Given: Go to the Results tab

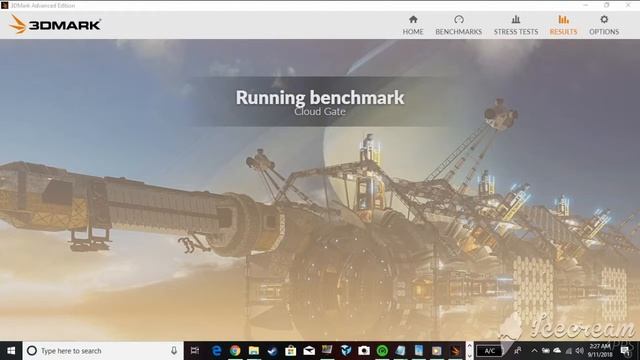Looking at the screenshot, I should click(563, 25).
